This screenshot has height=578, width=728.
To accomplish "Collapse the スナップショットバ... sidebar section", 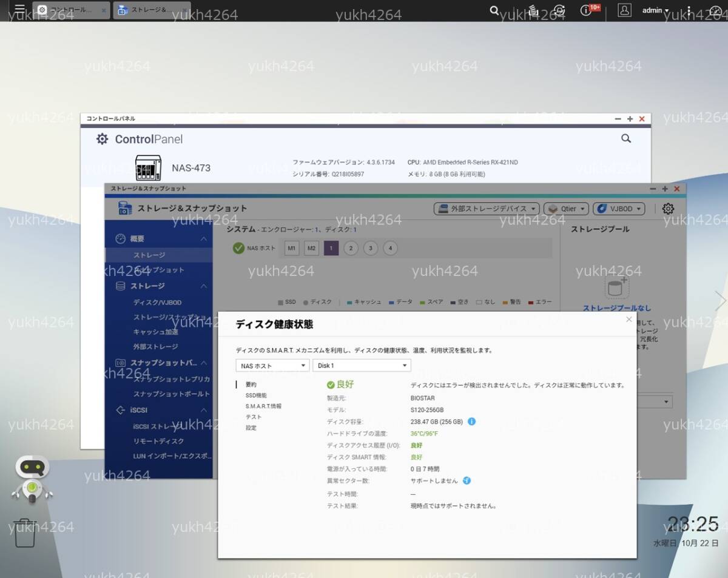I will 204,363.
